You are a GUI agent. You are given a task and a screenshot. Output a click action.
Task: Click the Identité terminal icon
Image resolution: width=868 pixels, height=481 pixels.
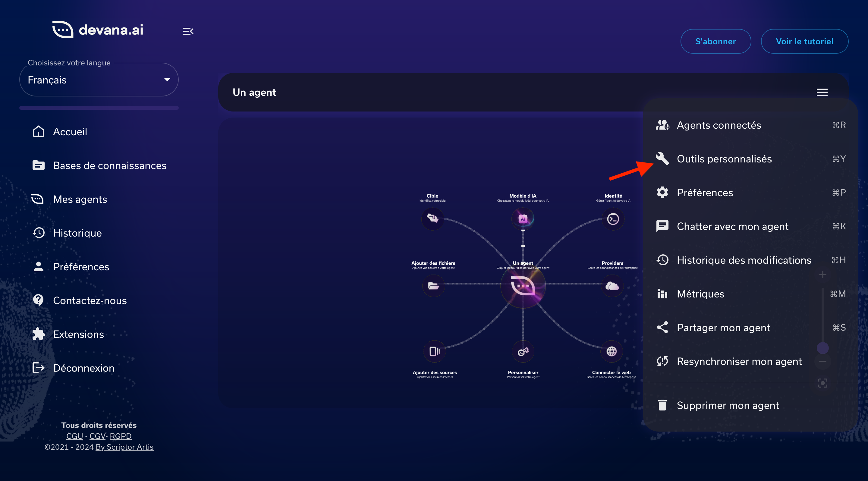[613, 219]
